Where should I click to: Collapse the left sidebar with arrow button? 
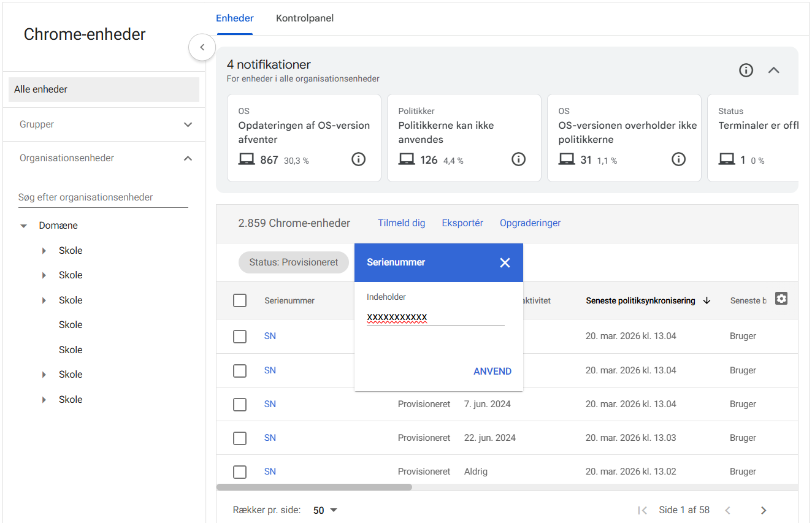point(202,47)
